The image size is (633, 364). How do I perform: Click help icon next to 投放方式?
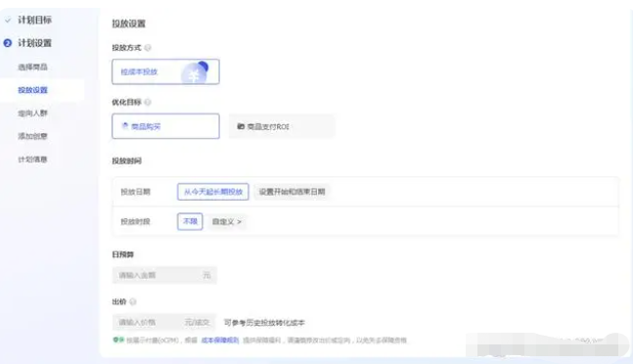(148, 48)
